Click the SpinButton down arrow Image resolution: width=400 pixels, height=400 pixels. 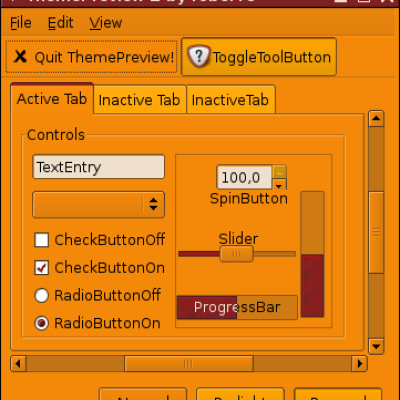[x=279, y=185]
